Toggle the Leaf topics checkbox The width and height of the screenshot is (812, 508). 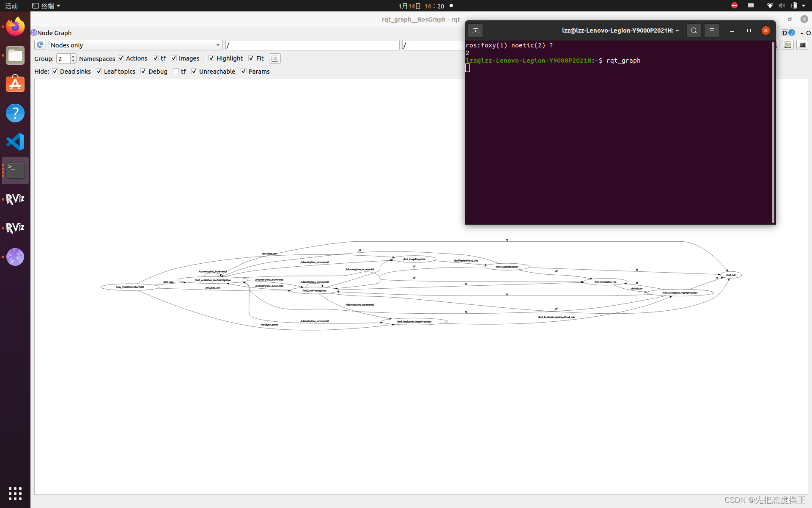[x=99, y=71]
